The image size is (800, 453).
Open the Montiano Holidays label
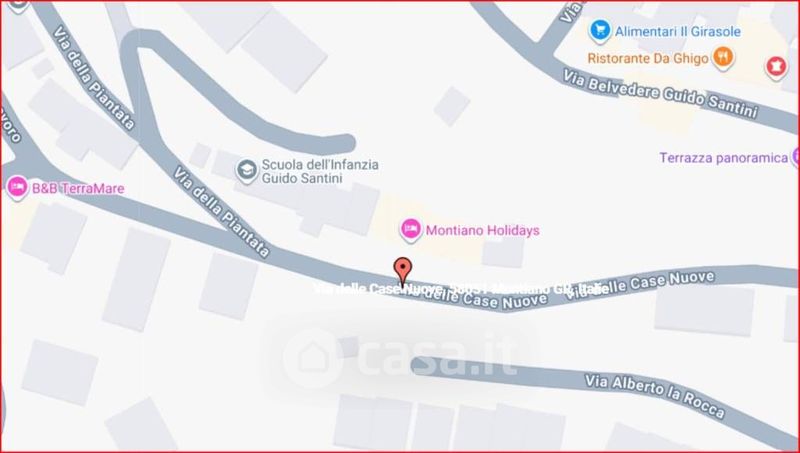(x=482, y=231)
